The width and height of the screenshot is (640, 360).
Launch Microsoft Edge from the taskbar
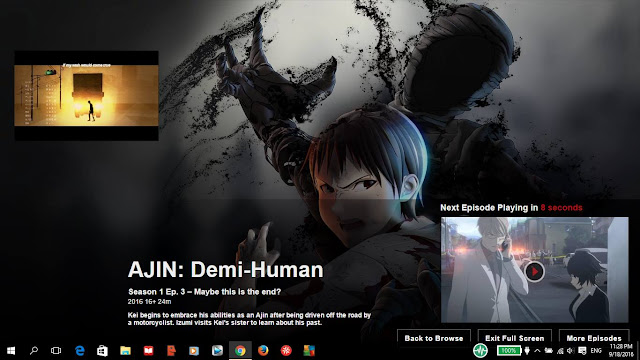point(80,351)
